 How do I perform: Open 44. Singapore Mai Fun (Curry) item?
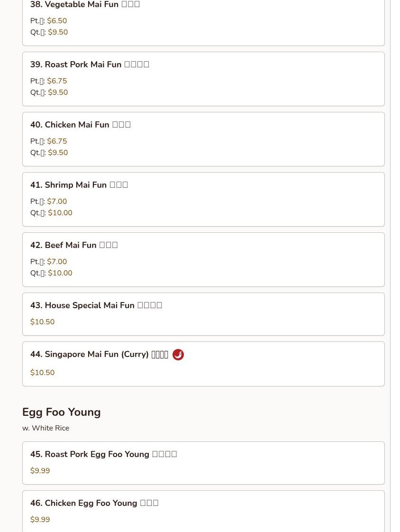tap(203, 364)
